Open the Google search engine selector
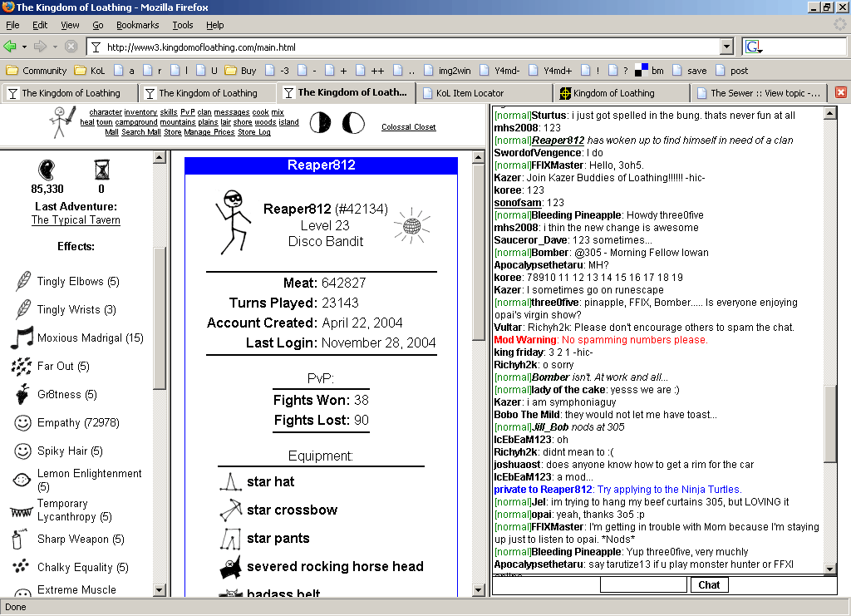 (754, 47)
